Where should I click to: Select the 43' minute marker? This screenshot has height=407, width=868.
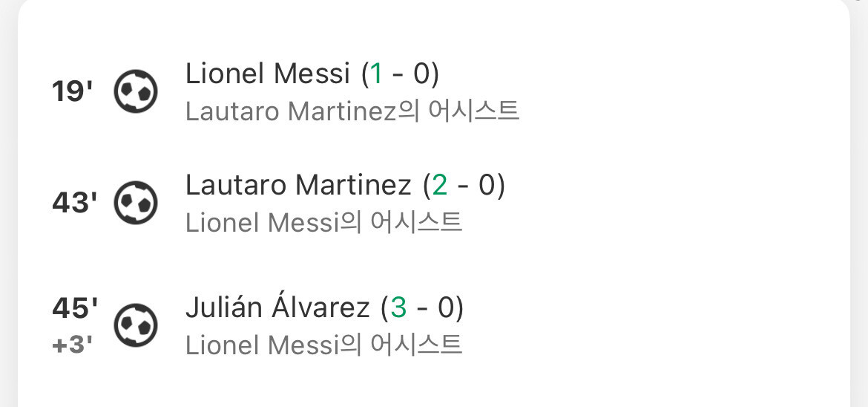point(74,203)
